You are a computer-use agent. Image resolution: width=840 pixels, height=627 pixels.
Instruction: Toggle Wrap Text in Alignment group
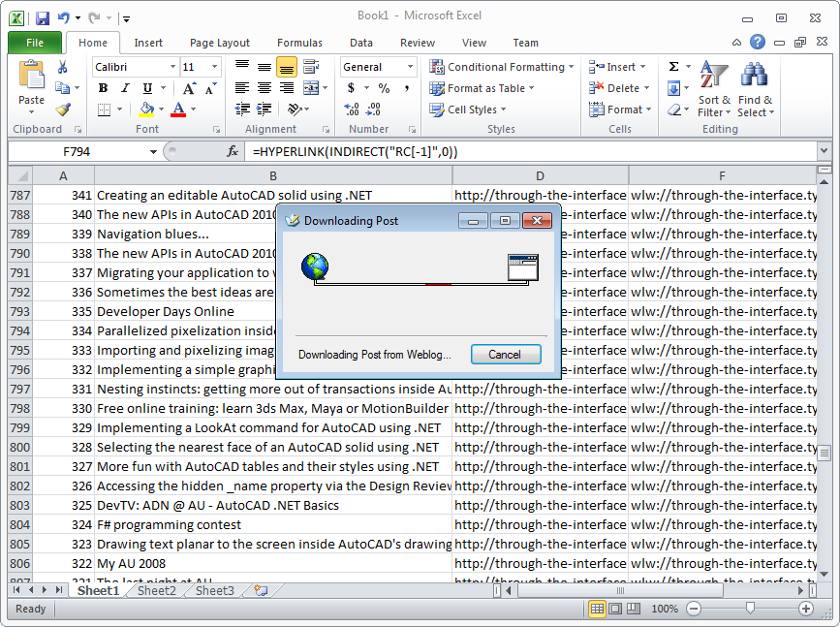tap(310, 67)
